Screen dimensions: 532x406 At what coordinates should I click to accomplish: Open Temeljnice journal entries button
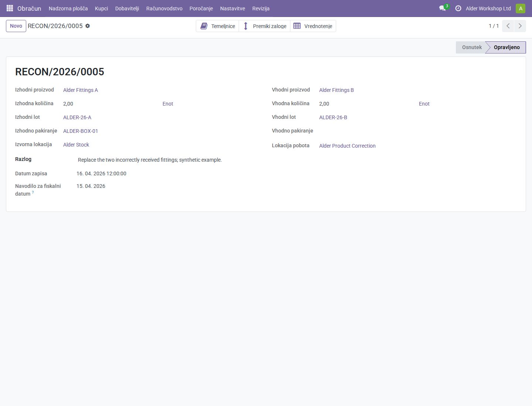click(x=218, y=26)
